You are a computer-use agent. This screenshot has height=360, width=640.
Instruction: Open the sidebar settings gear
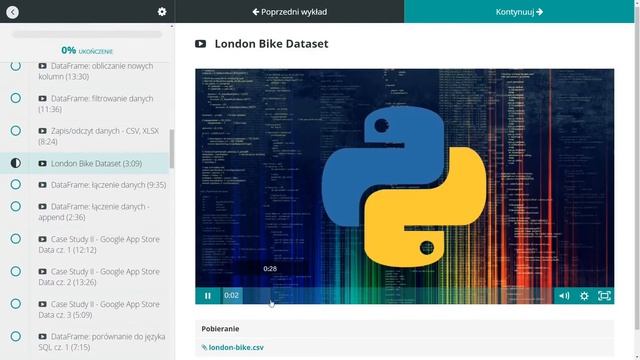[x=162, y=12]
